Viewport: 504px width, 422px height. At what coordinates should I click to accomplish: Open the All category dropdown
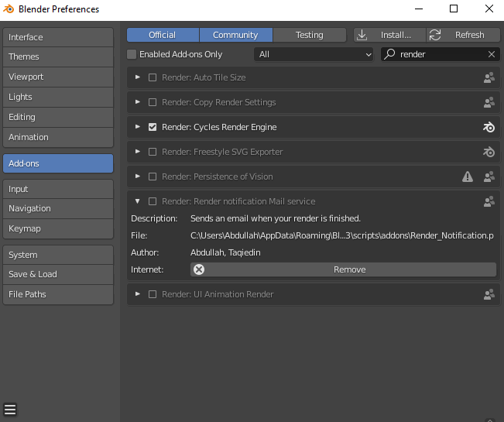314,54
